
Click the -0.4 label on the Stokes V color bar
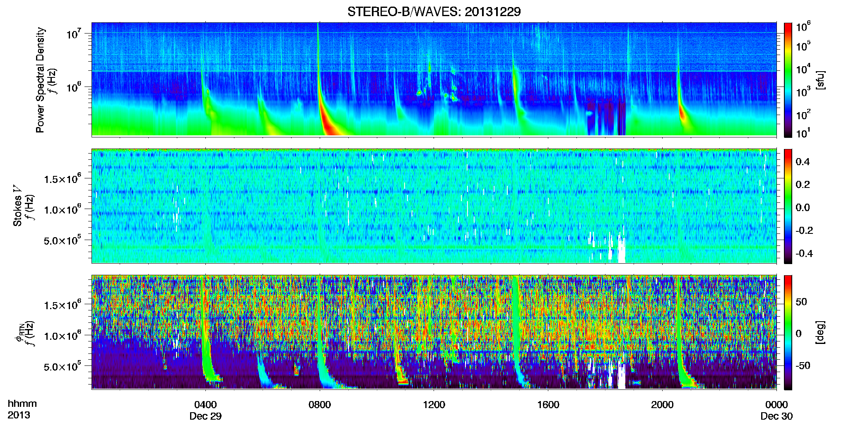804,253
